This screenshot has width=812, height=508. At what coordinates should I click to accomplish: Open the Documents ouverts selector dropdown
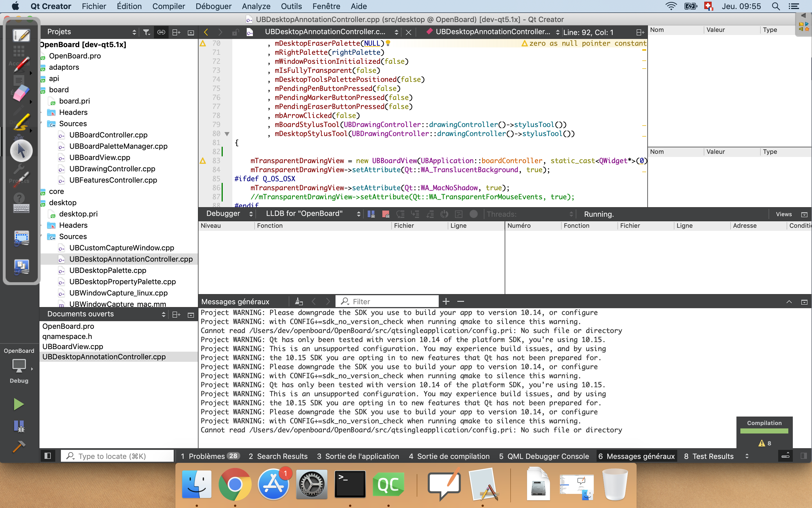pyautogui.click(x=106, y=314)
